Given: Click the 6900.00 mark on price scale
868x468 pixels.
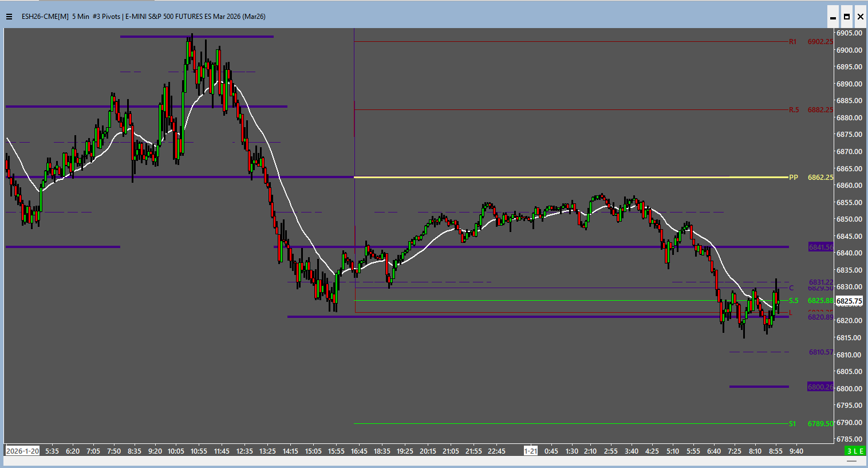Looking at the screenshot, I should (849, 50).
